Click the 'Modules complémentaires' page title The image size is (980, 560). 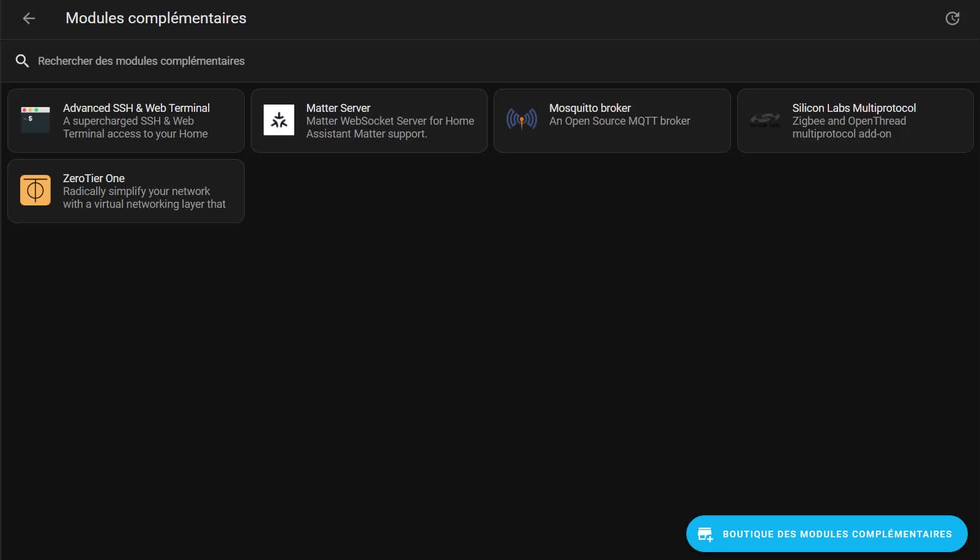pyautogui.click(x=156, y=18)
